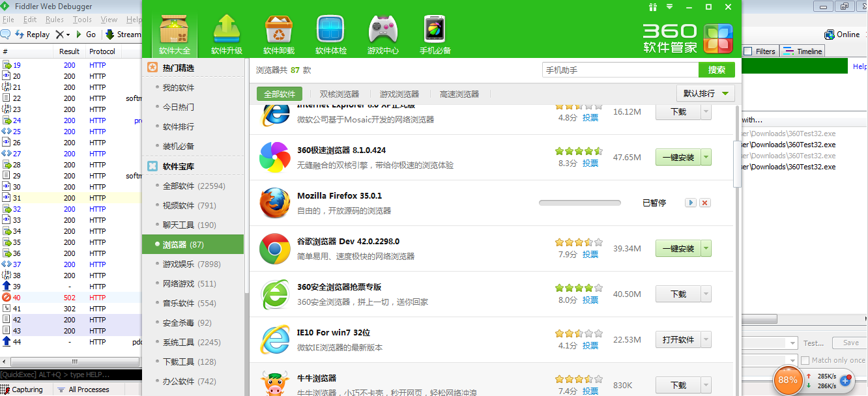Expand dropdown beside 360安全浏览器 下载 button
Viewport: 868px width, 396px height.
[706, 294]
